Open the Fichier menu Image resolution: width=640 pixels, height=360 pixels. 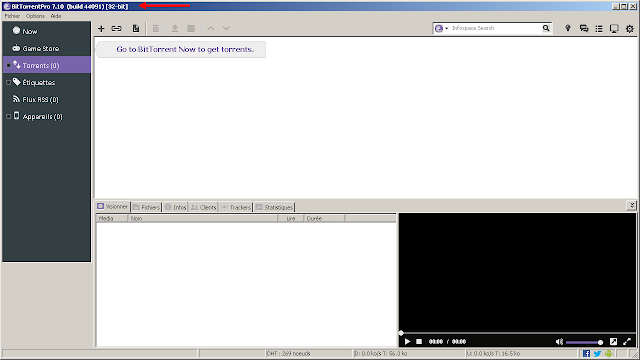coord(12,16)
